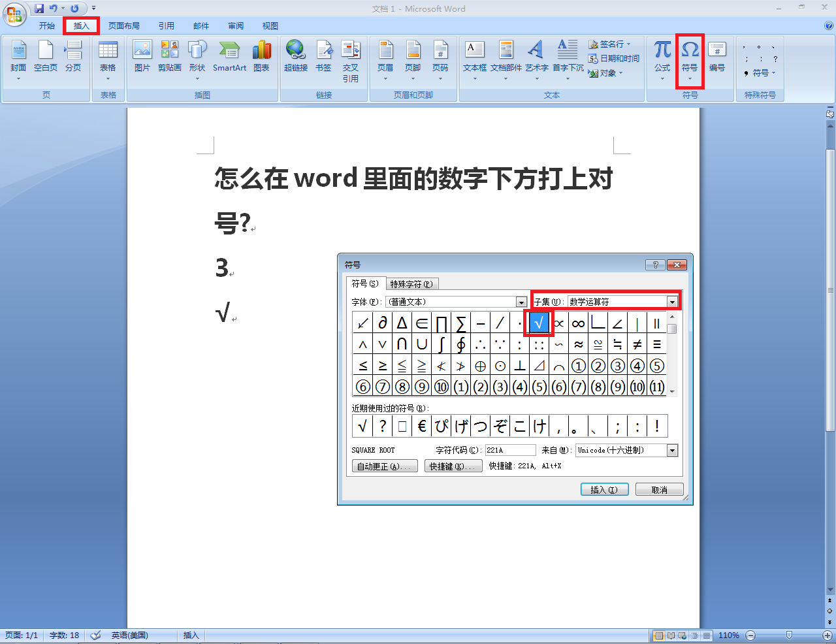The width and height of the screenshot is (836, 644).
Task: Click the 页眉 (Header) icon
Action: pyautogui.click(x=385, y=50)
